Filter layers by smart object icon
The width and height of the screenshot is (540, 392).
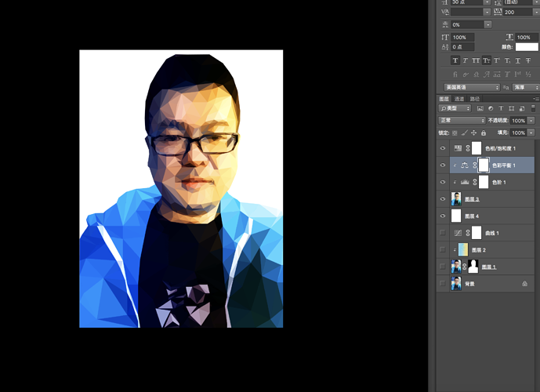coord(522,108)
